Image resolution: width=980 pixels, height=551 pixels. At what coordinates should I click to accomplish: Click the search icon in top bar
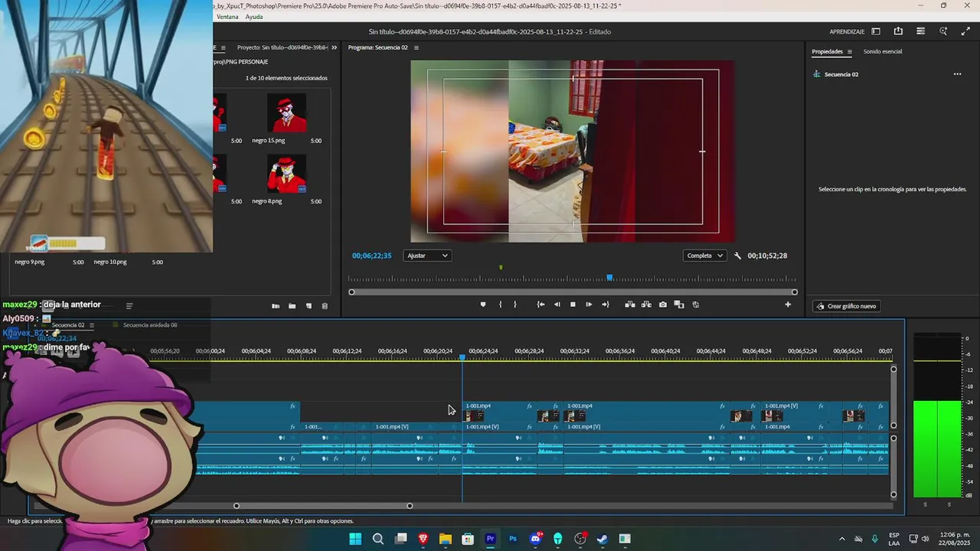click(x=943, y=31)
